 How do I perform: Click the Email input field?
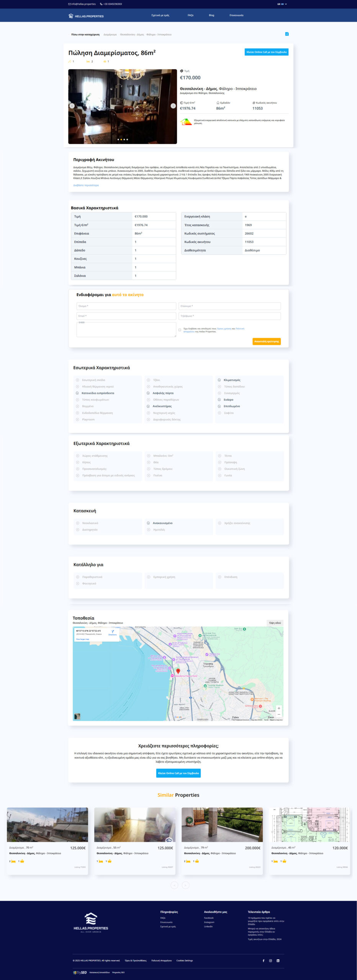click(x=126, y=316)
